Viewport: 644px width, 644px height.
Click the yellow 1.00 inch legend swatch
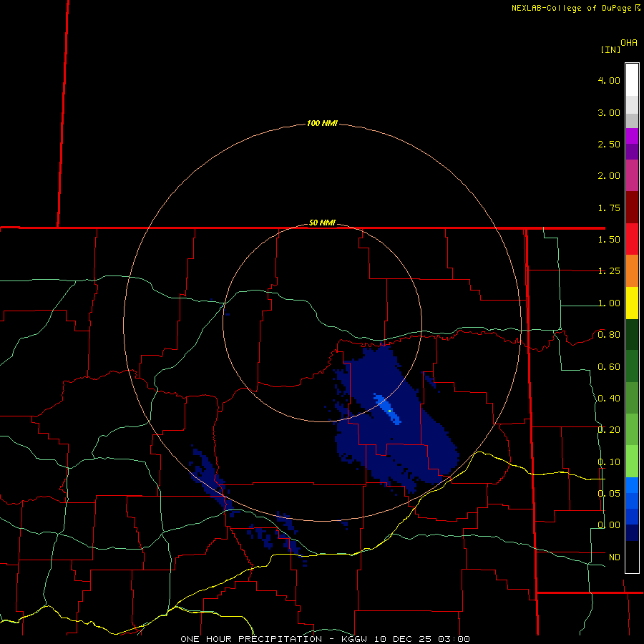coord(632,303)
